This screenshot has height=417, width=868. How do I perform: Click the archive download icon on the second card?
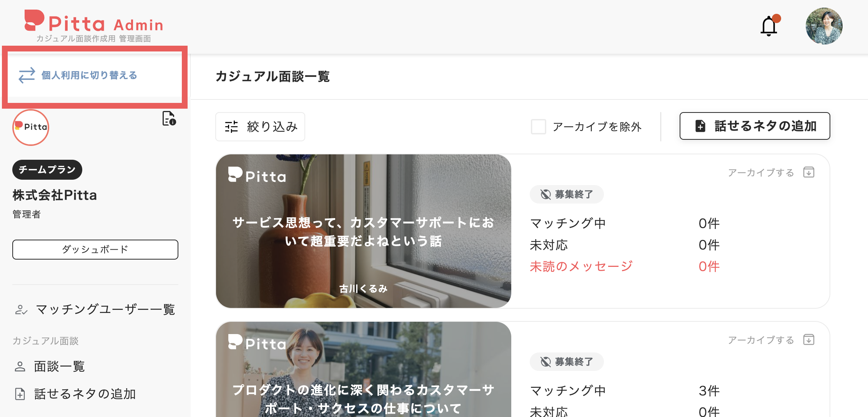[809, 340]
